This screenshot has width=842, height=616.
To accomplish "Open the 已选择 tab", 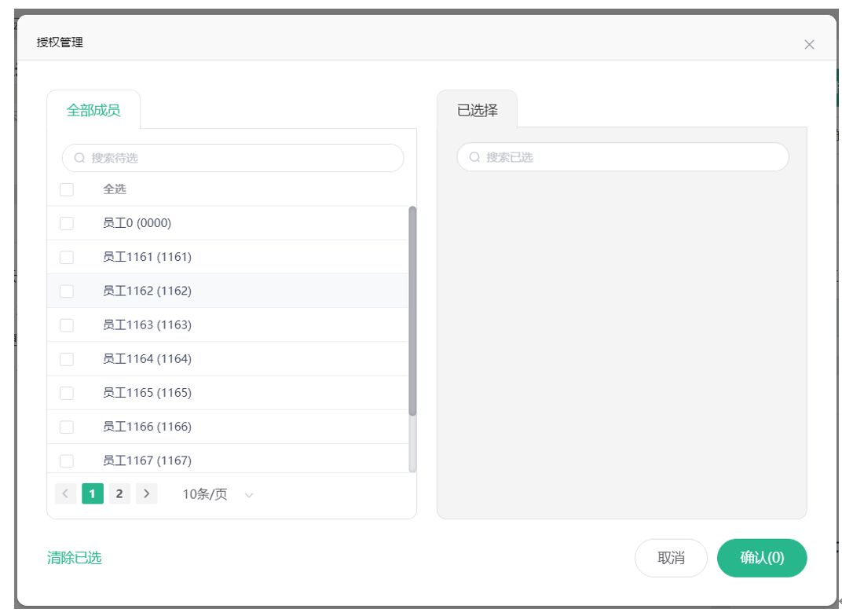I will point(478,110).
